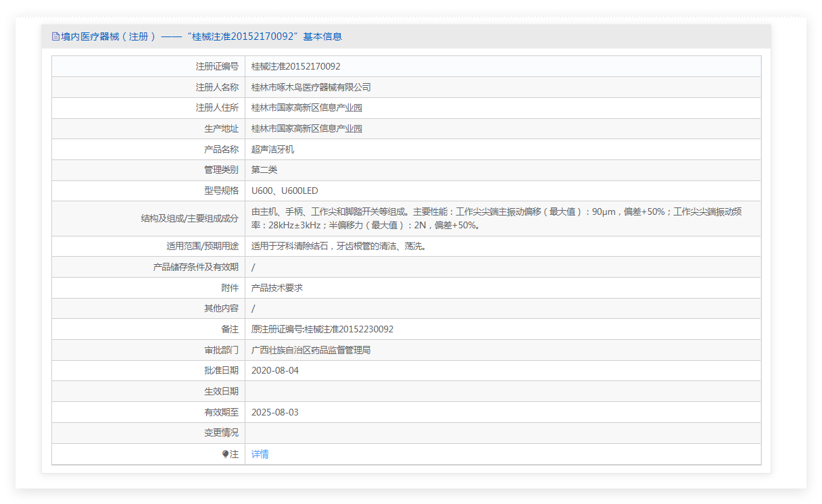
Task: Click the 适用范围 value about 牙科清除结石
Action: 339,246
